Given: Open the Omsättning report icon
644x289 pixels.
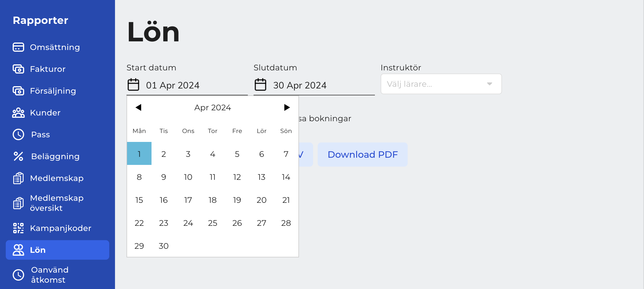Looking at the screenshot, I should pos(18,47).
